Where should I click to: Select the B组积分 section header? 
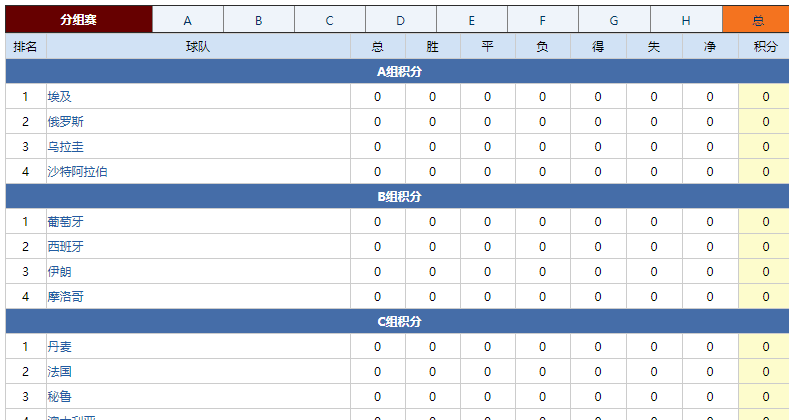tap(398, 197)
